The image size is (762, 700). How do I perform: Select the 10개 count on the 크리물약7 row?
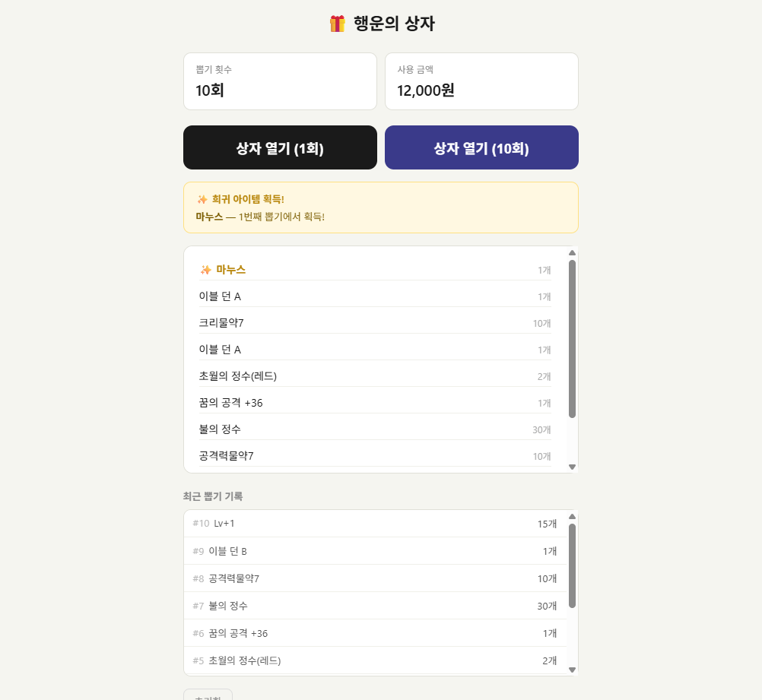pyautogui.click(x=541, y=324)
